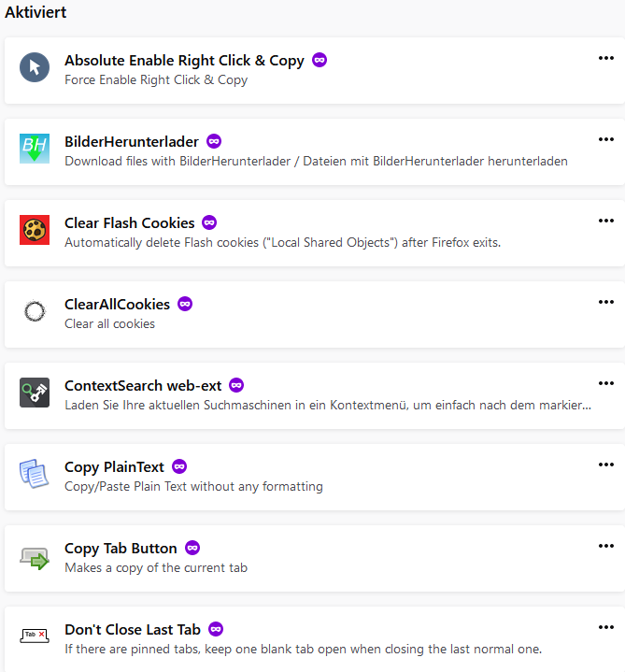625x672 pixels.
Task: Open the three-dot menu for Clear Flash Cookies
Action: click(x=606, y=221)
